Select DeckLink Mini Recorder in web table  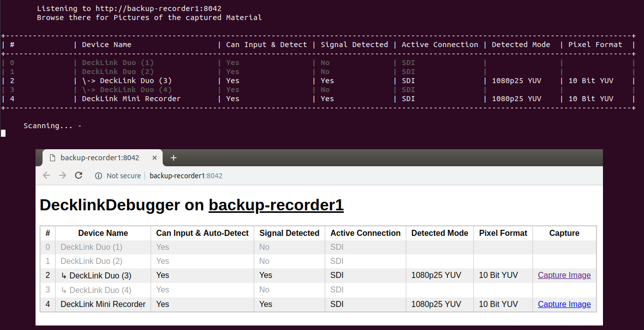click(x=103, y=304)
